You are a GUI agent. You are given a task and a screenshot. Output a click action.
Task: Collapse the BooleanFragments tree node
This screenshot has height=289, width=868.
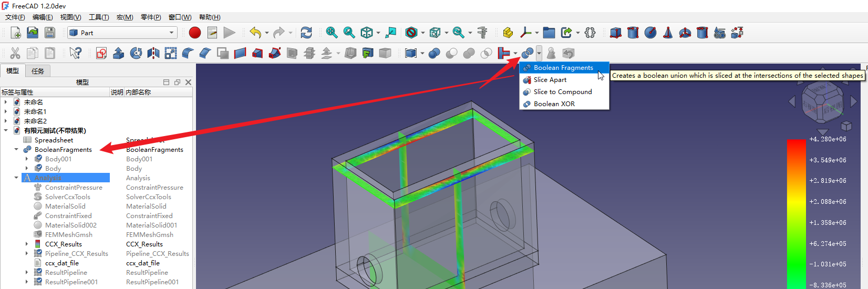click(16, 150)
